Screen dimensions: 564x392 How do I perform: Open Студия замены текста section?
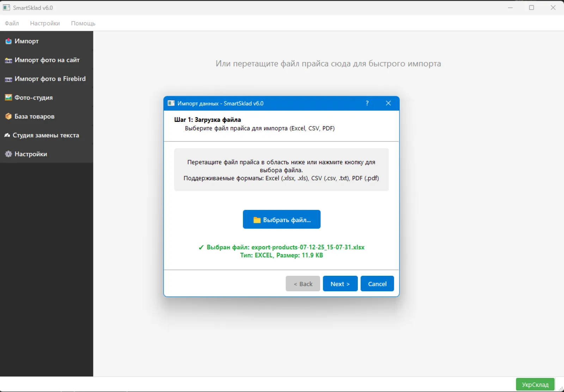pos(47,135)
